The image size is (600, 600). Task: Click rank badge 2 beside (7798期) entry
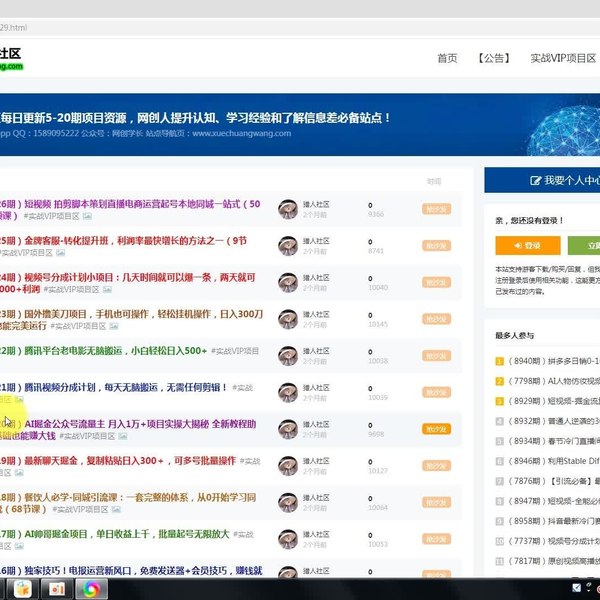point(500,381)
